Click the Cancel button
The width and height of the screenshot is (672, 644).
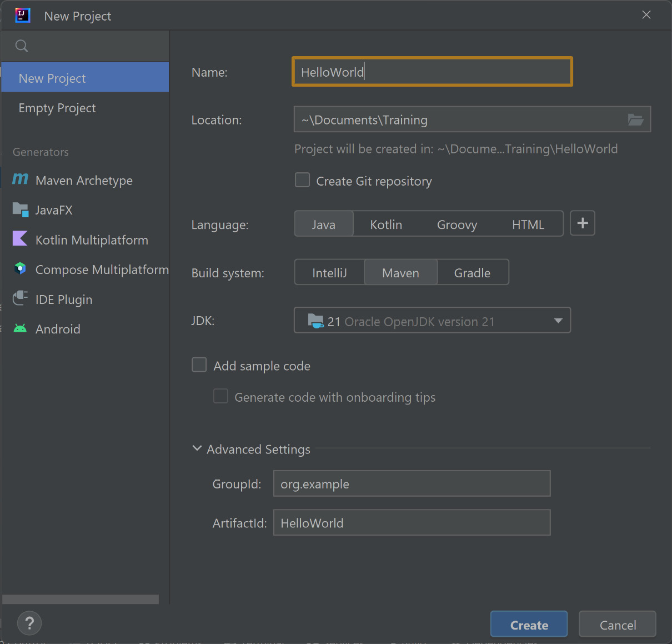(618, 625)
